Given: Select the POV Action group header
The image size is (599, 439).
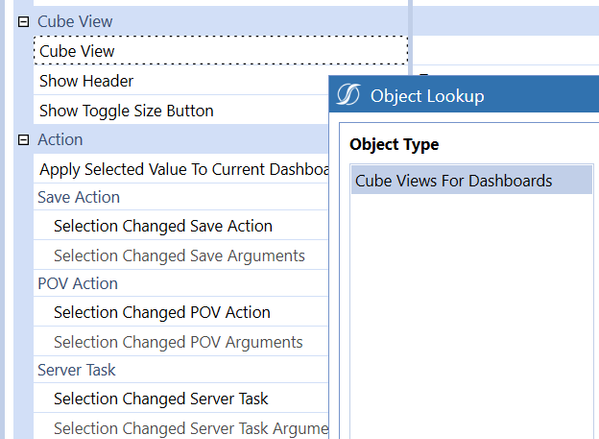Looking at the screenshot, I should click(181, 283).
